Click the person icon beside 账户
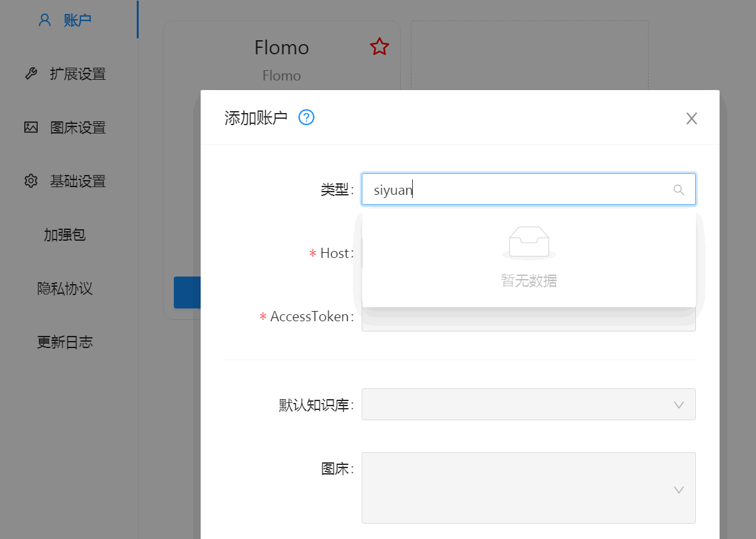 (x=43, y=20)
